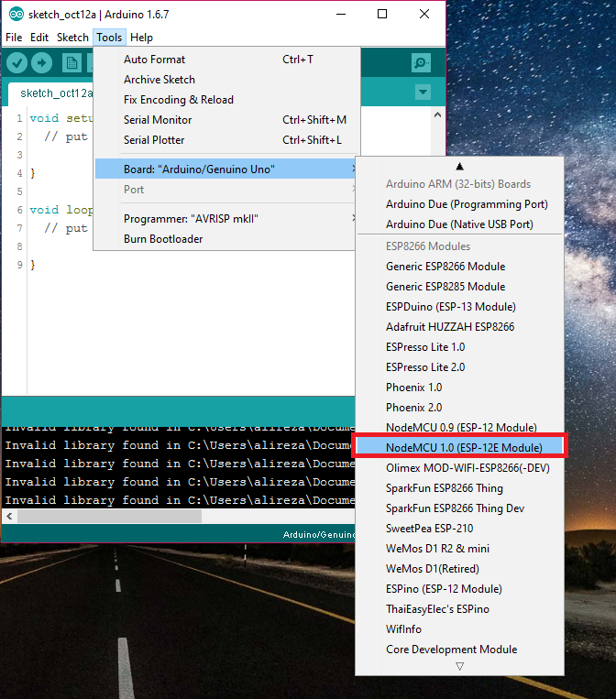Select Arduino Due (Native USB Port) board

click(x=459, y=224)
